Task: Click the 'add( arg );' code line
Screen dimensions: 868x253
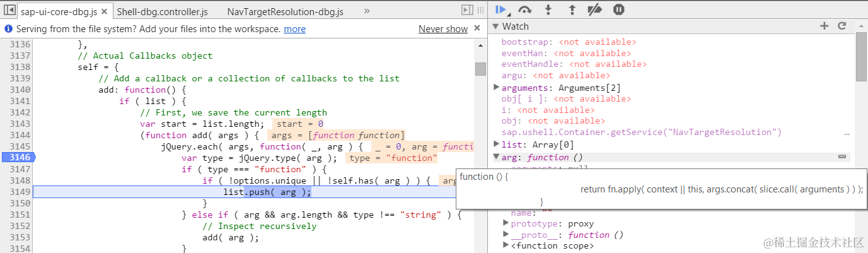Action: 231,237
